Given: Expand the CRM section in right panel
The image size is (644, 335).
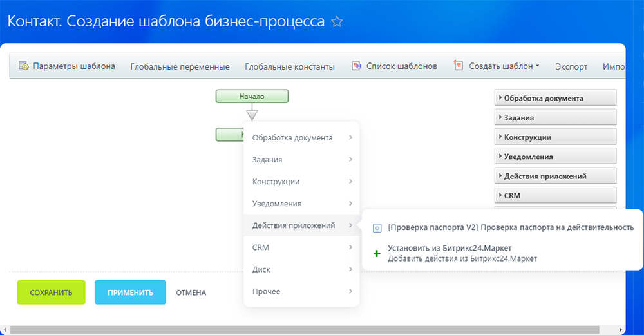Looking at the screenshot, I should coord(555,195).
